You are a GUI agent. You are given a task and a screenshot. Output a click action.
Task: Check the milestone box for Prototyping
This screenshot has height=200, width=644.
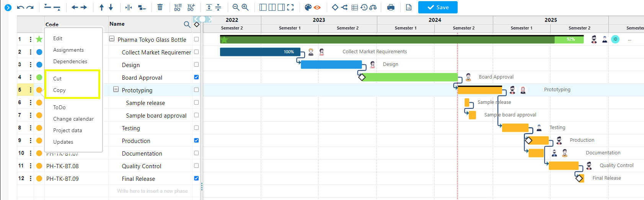[x=196, y=90]
